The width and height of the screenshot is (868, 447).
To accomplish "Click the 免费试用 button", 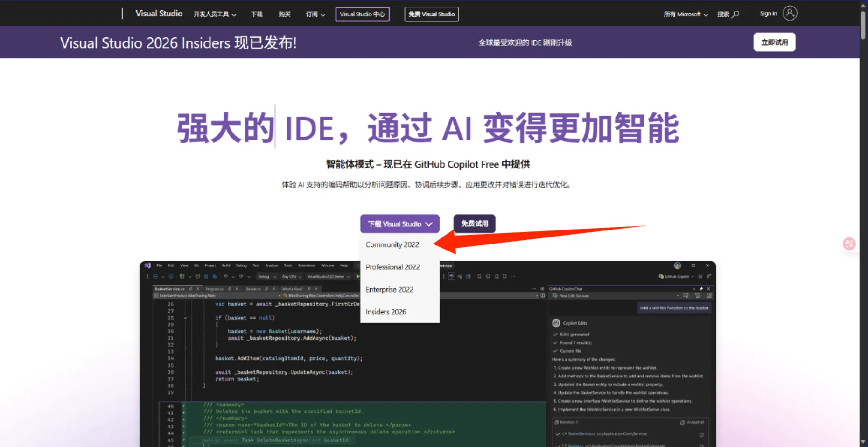I will pos(474,223).
